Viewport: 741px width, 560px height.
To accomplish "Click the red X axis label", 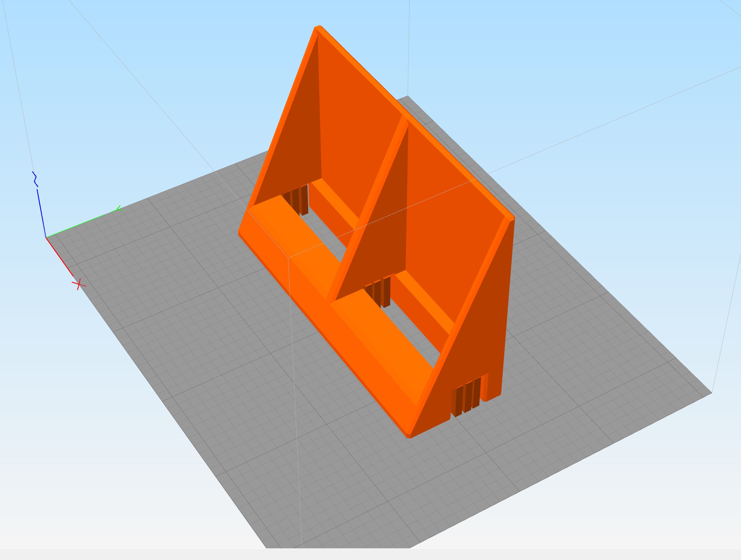I will (79, 285).
